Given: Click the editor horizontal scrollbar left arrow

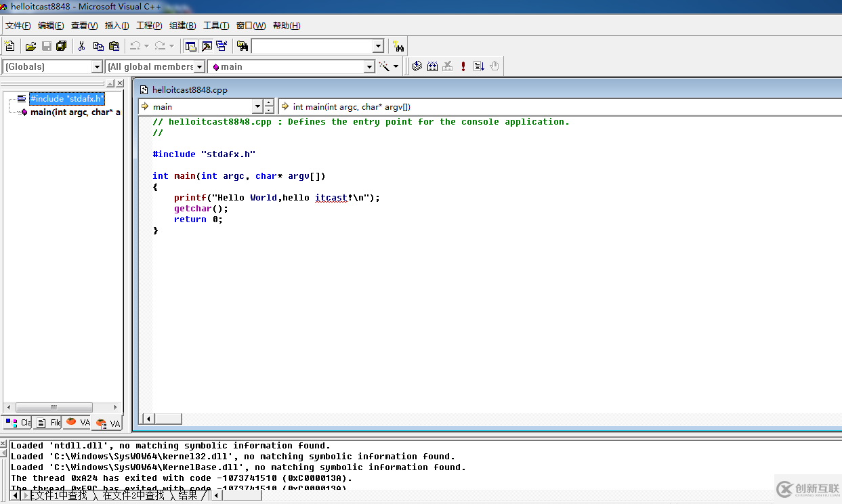Looking at the screenshot, I should point(149,419).
